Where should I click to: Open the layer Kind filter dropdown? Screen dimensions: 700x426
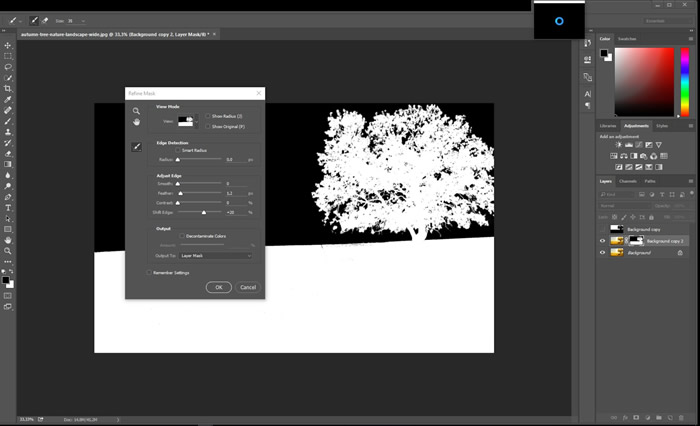click(x=617, y=194)
